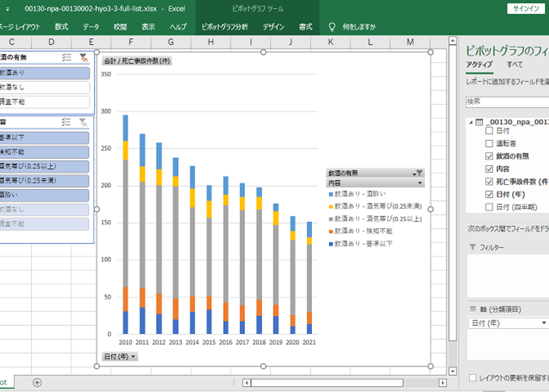The height and width of the screenshot is (392, 549).
Task: Click the clear-filter icon in 内容 slicer
Action: click(x=83, y=122)
